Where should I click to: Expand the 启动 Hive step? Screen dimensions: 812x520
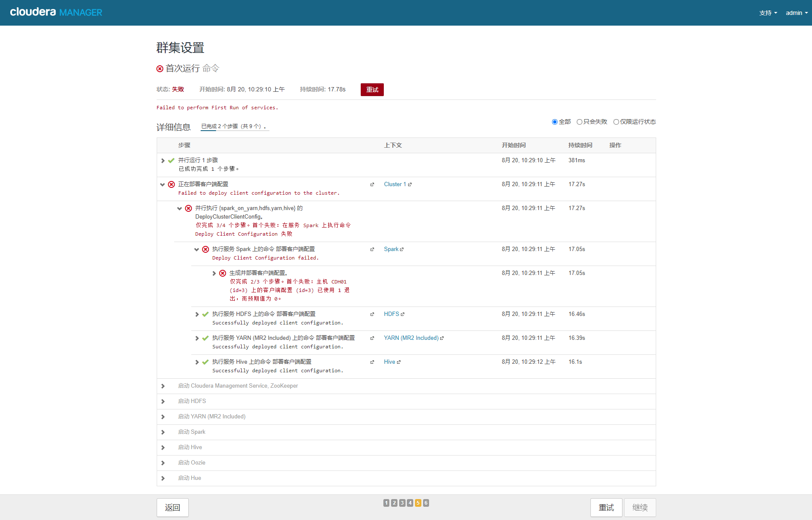tap(163, 447)
